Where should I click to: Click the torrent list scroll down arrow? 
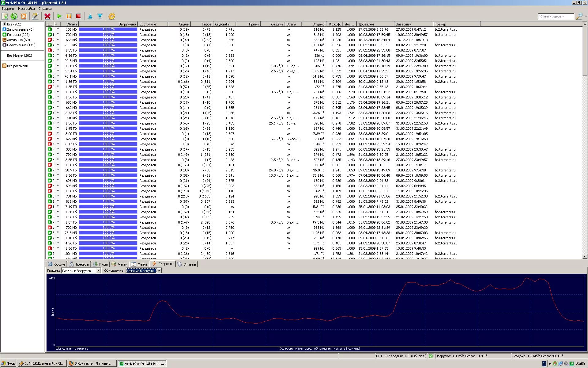click(585, 256)
